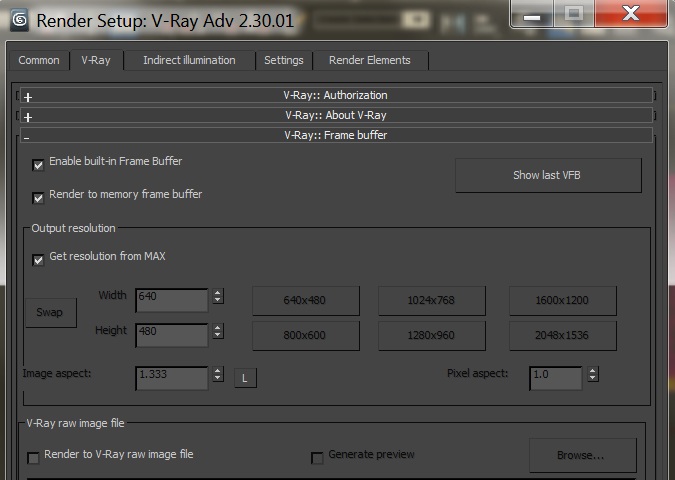Image resolution: width=675 pixels, height=480 pixels.
Task: Click the Browse... button for raw image file
Action: click(582, 455)
